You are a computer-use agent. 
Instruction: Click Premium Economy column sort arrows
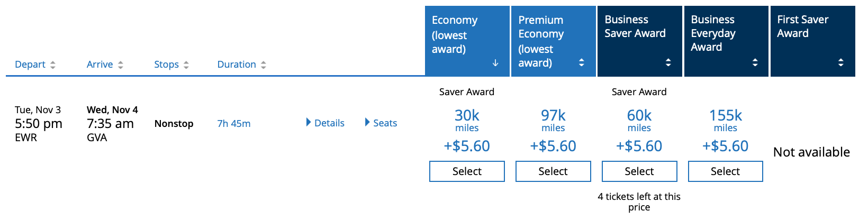click(582, 62)
